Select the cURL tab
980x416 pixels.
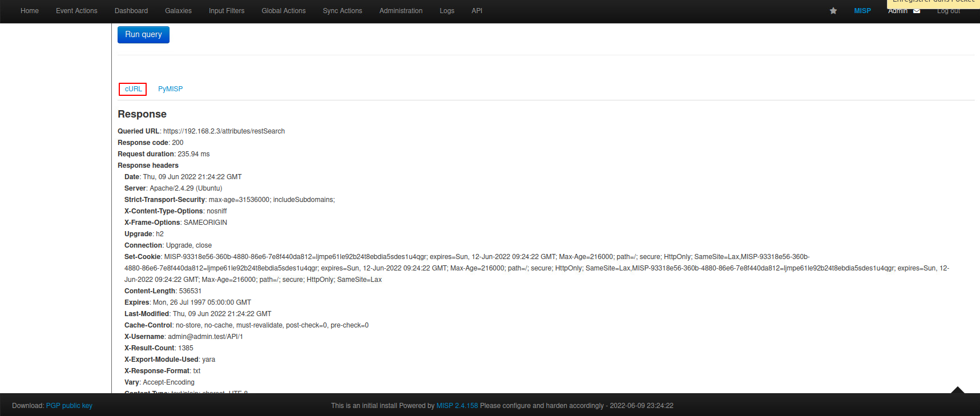[x=133, y=89]
